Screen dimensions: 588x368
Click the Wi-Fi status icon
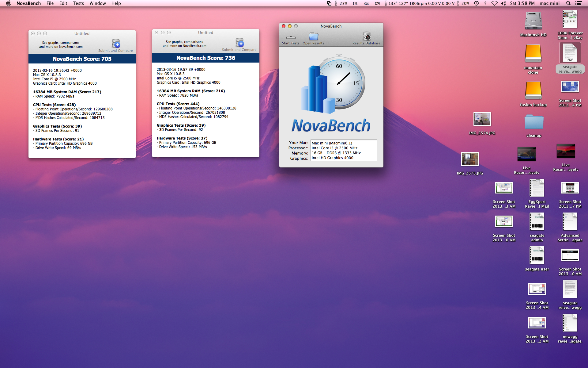click(x=494, y=3)
